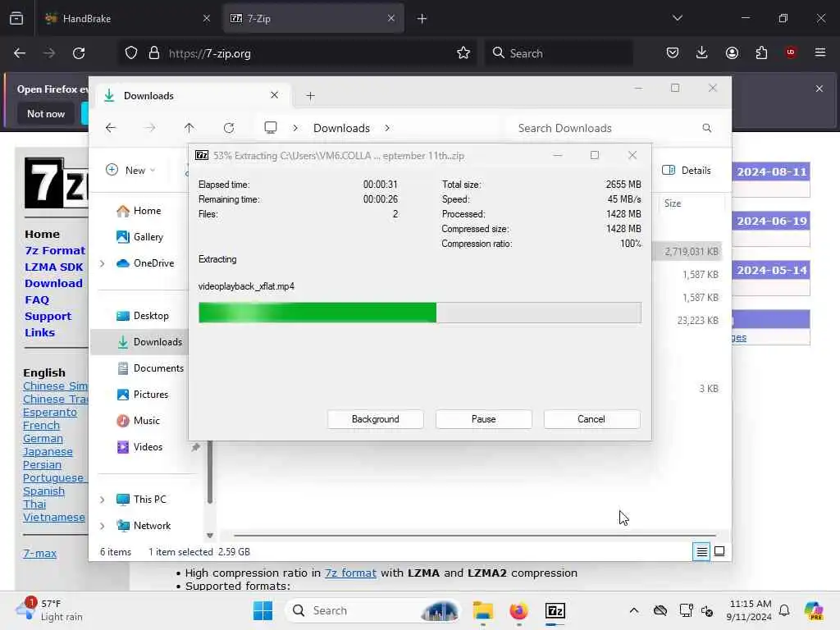This screenshot has width=840, height=630.
Task: Open the Windows Start menu
Action: pyautogui.click(x=262, y=610)
